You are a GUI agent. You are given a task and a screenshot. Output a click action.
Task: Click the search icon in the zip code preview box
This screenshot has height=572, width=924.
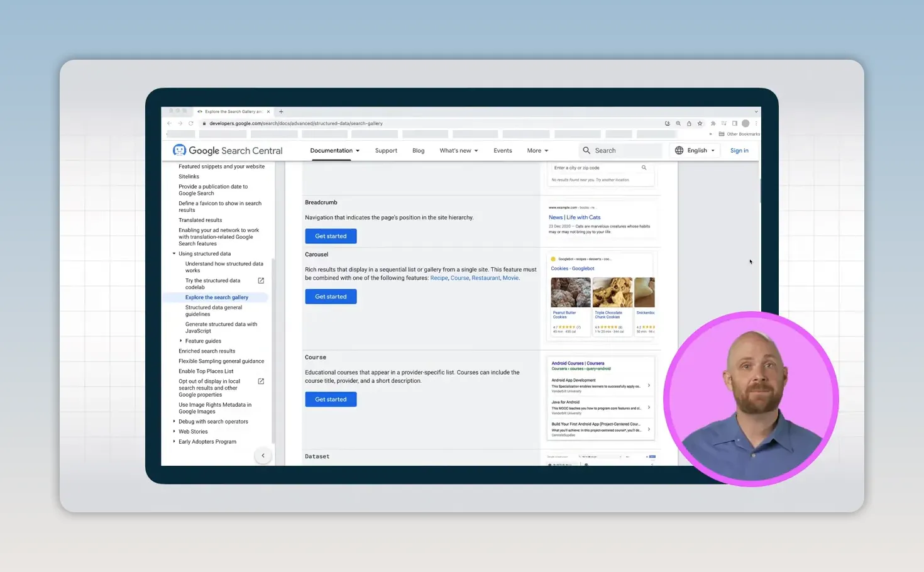pyautogui.click(x=644, y=168)
